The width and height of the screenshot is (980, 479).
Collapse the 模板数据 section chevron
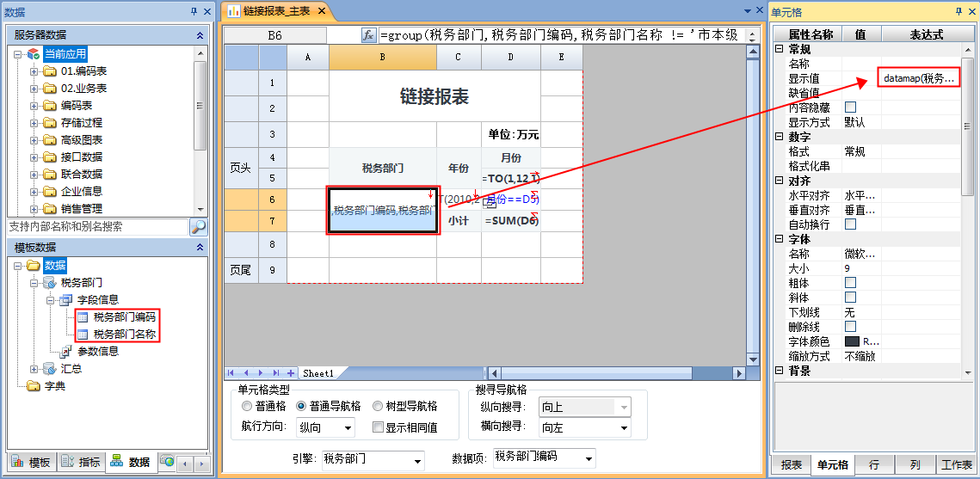(x=200, y=248)
